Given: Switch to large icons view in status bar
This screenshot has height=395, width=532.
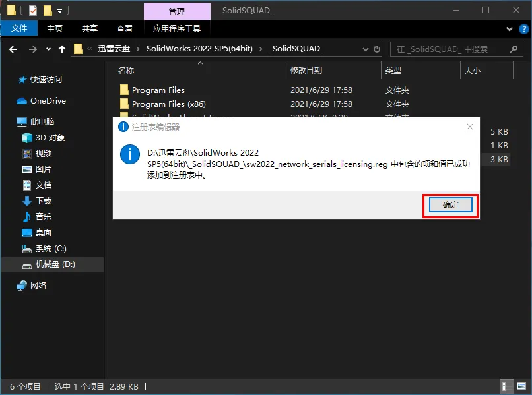Looking at the screenshot, I should pos(521,386).
